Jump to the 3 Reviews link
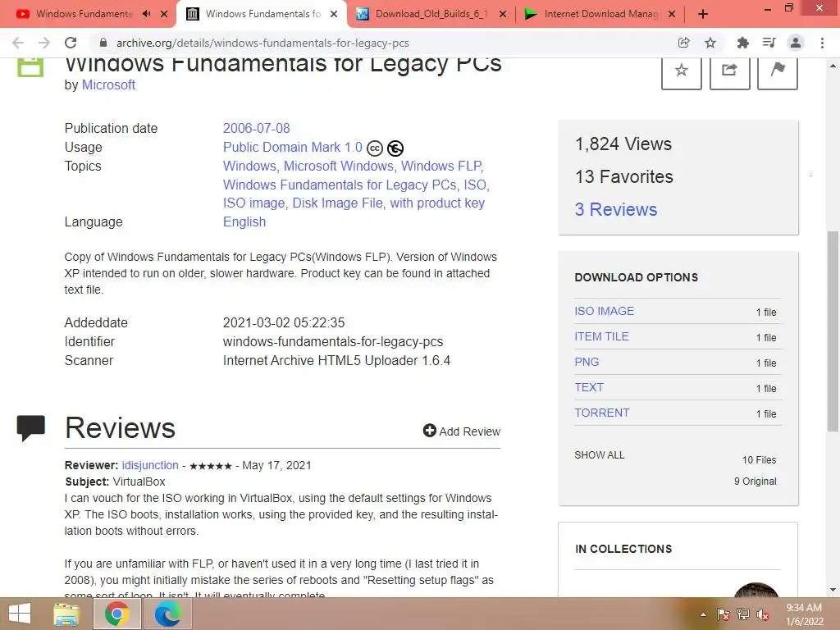Viewport: 840px width, 630px height. click(616, 209)
